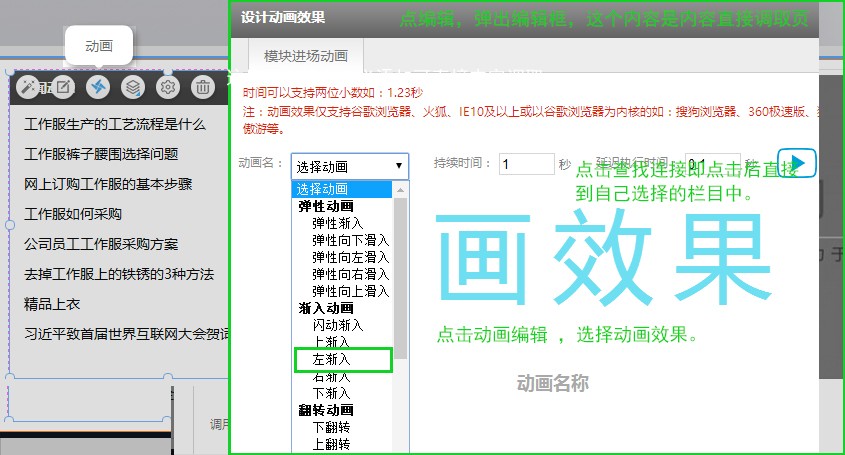Click the layers stack icon

tap(132, 87)
